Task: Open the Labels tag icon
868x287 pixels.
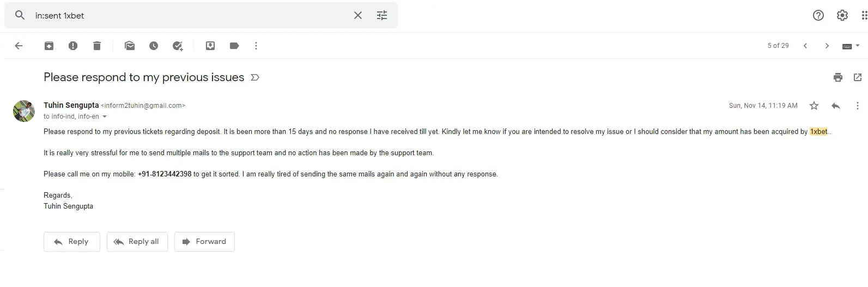Action: [234, 46]
